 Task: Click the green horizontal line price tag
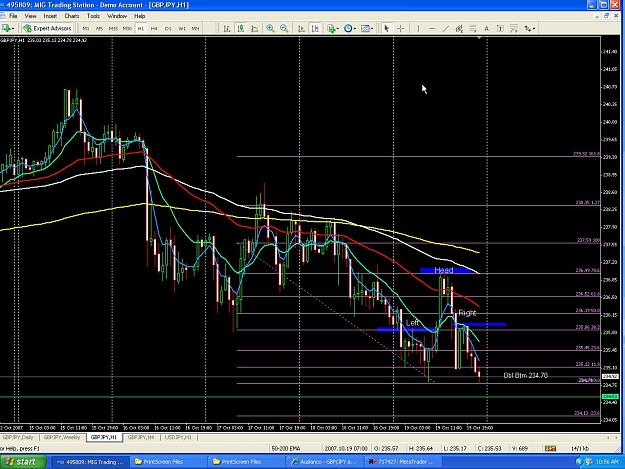[x=609, y=396]
